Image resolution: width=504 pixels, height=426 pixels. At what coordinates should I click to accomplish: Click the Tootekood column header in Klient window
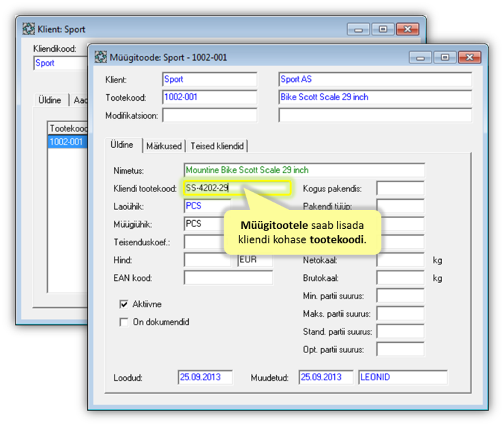tap(68, 129)
